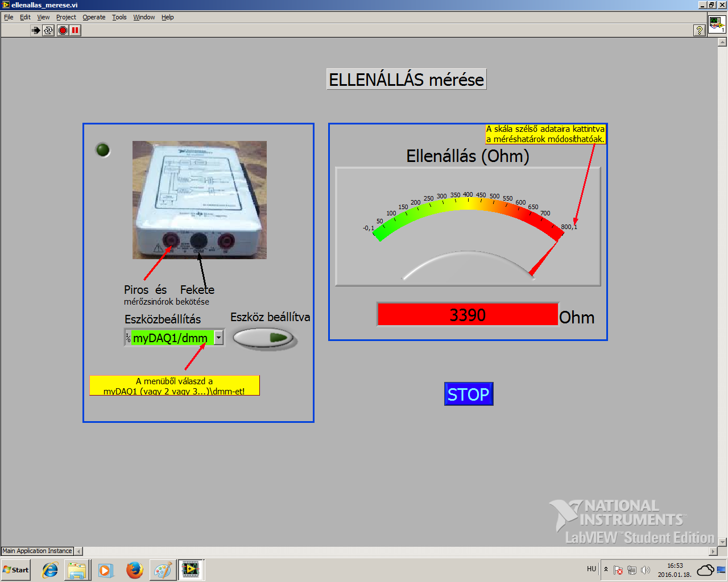Open Firefox from the taskbar

pos(134,569)
